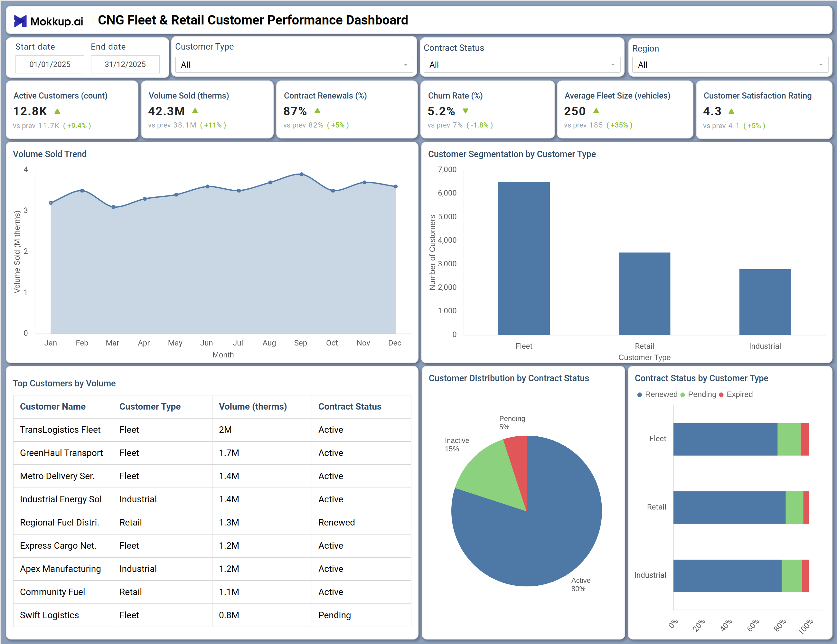Image resolution: width=837 pixels, height=644 pixels.
Task: Click the Churn Rate down-trend arrow
Action: 466,111
